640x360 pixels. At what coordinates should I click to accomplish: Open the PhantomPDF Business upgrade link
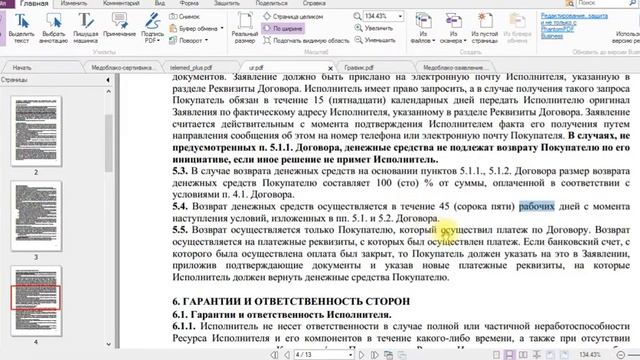tap(574, 26)
